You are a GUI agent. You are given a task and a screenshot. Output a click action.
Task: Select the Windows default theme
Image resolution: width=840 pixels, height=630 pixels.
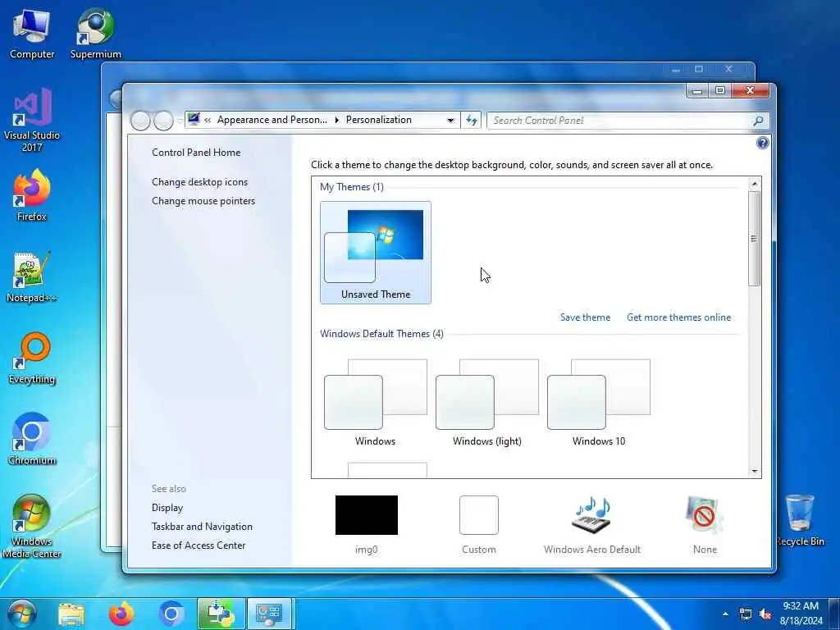(x=376, y=403)
